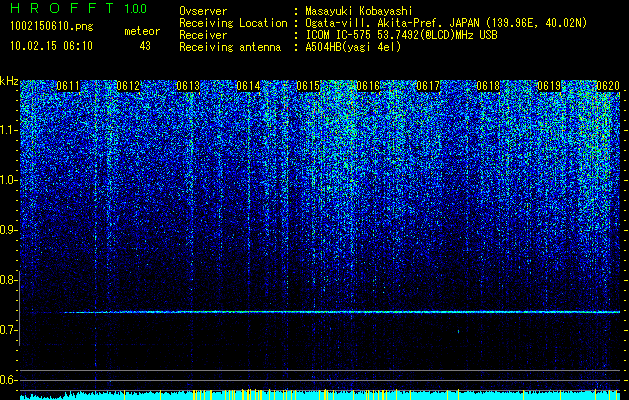629x400 pixels.
Task: Click time marker 0617
Action: (428, 86)
